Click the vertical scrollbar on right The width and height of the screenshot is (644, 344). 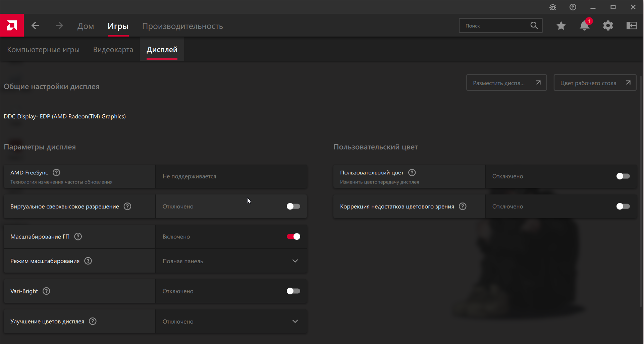tap(641, 191)
